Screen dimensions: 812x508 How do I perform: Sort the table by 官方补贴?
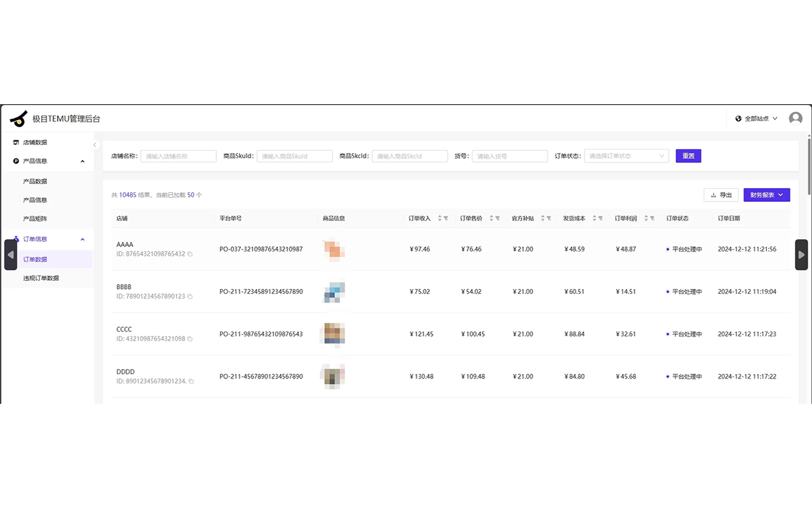point(542,218)
